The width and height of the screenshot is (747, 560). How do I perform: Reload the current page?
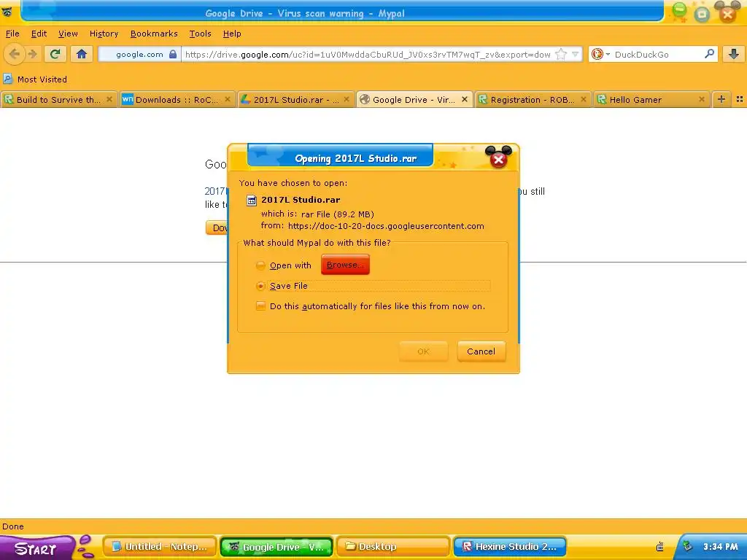click(x=55, y=54)
